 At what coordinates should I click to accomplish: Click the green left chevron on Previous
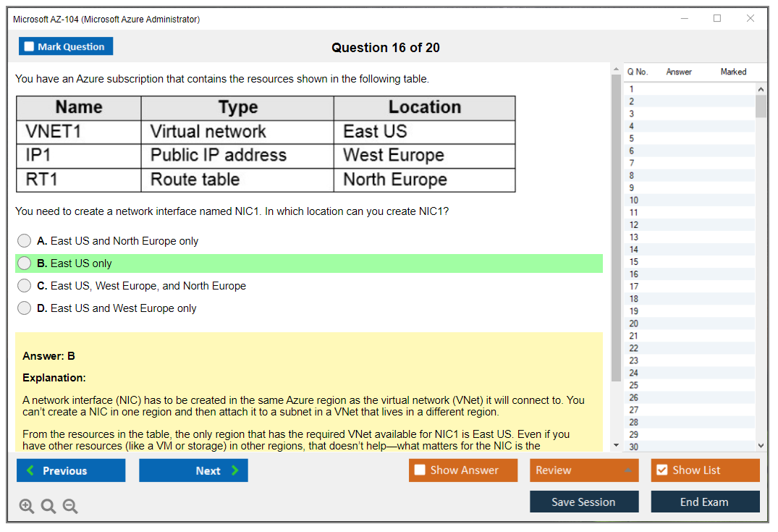[x=32, y=470]
